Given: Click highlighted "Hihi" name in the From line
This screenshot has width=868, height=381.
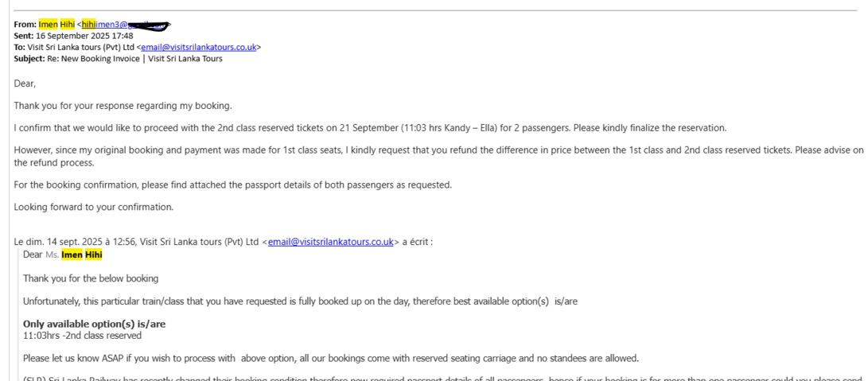Looking at the screenshot, I should [67, 25].
